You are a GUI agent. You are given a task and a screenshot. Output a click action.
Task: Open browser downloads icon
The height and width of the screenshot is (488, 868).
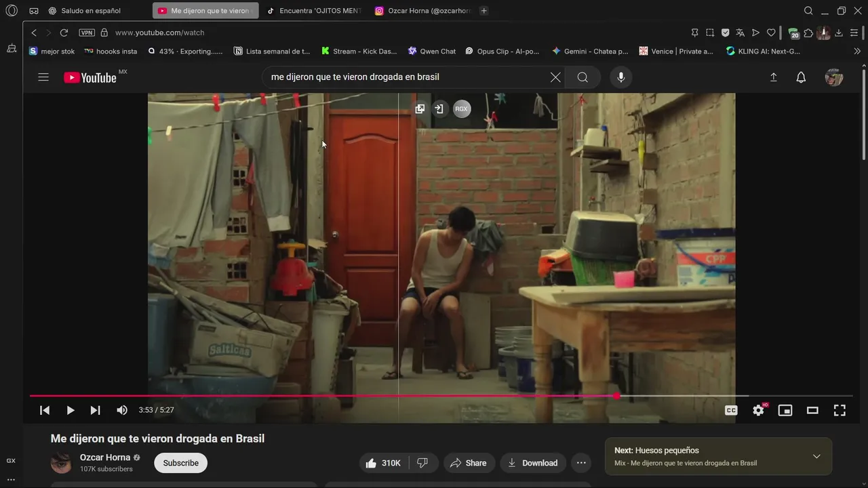coord(839,33)
